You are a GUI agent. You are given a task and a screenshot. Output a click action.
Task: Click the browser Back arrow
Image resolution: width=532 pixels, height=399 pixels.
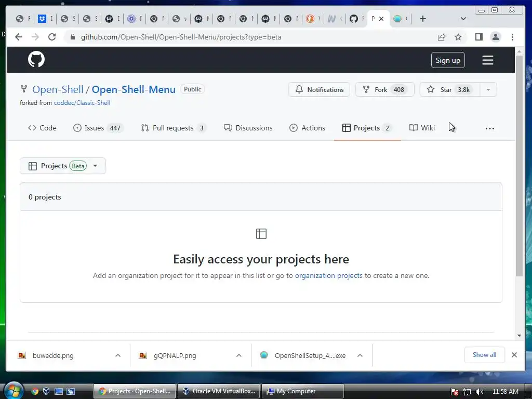pyautogui.click(x=19, y=37)
